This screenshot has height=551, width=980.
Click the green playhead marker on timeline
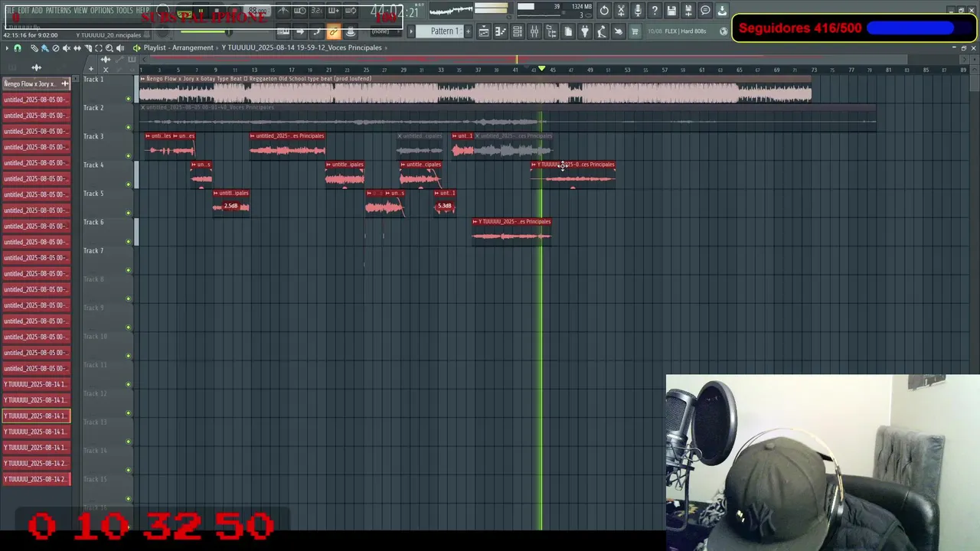point(541,70)
